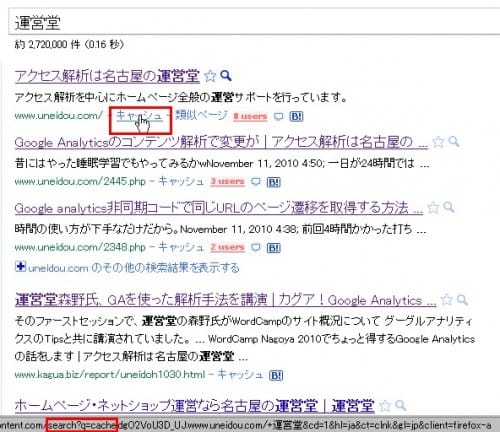Click the preview magnifier beside the 運営堂森野氏 result
500x432 pixels.
[462, 300]
